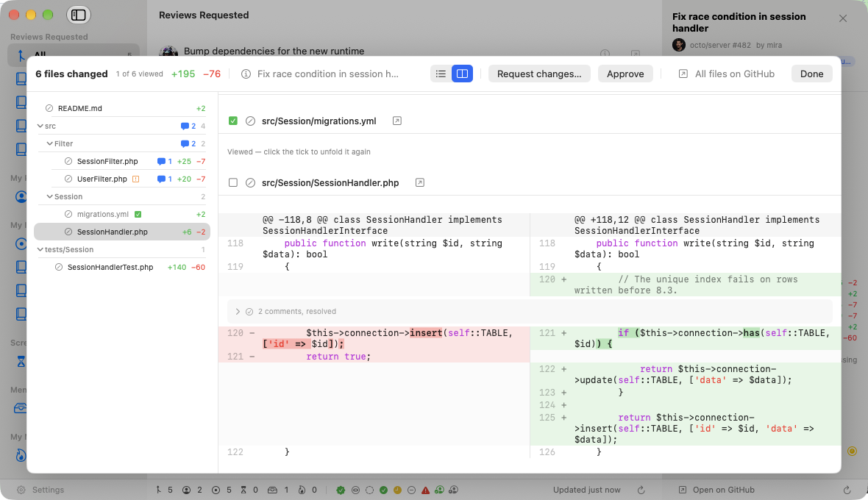The width and height of the screenshot is (868, 500).
Task: Select UserFilter.php in file tree
Action: 122,179
